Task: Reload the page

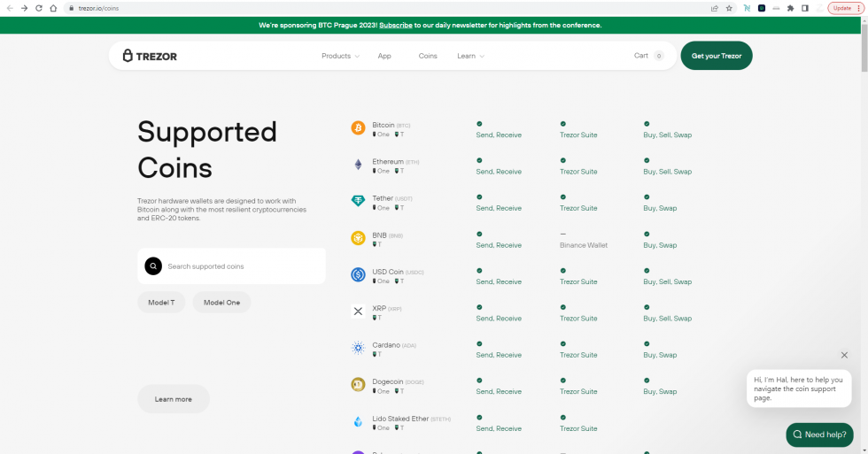Action: pyautogui.click(x=39, y=8)
